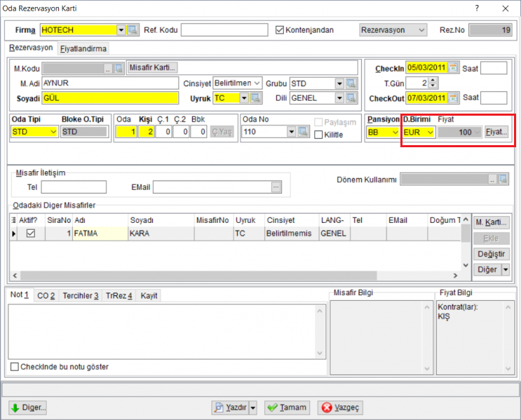Image resolution: width=521 pixels, height=420 pixels.
Task: Open the Dili lookup icon beside GENEL
Action: 351,98
